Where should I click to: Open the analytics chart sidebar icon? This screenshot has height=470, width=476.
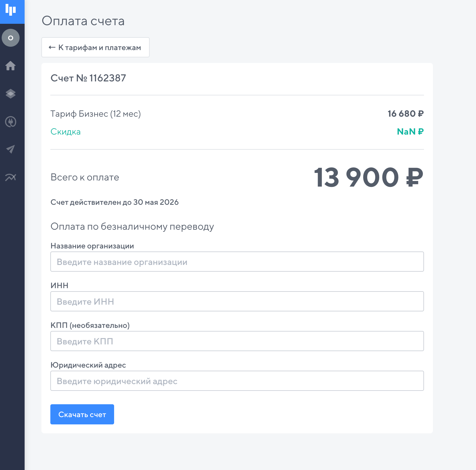coord(11,177)
